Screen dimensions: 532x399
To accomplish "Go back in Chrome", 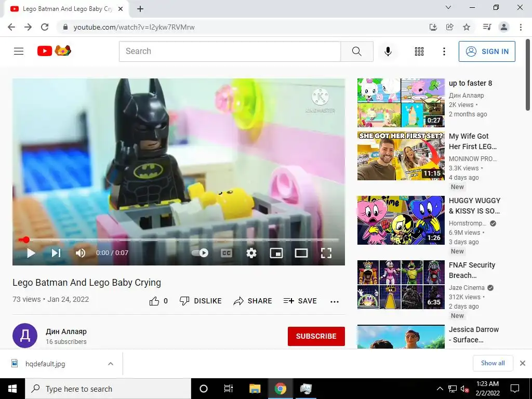I will [x=11, y=27].
